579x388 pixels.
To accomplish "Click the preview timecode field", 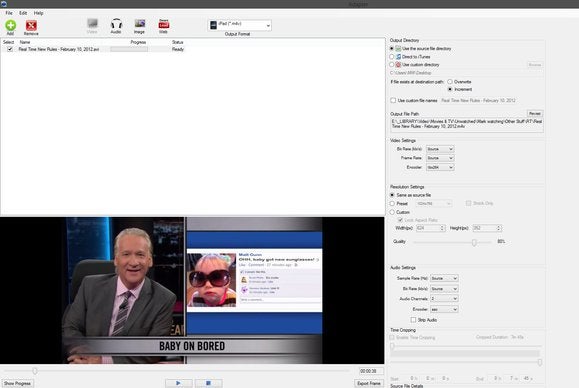I will click(x=371, y=371).
